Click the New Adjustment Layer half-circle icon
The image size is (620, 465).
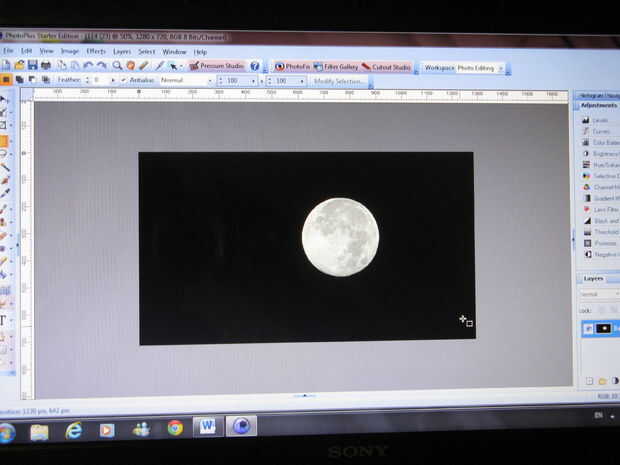pyautogui.click(x=615, y=381)
